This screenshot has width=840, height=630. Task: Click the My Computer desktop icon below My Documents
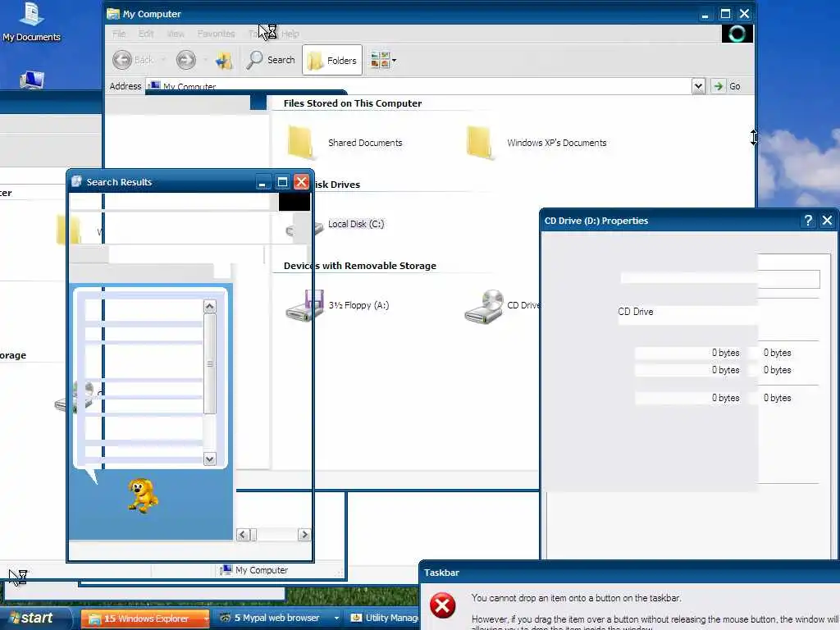pos(32,80)
